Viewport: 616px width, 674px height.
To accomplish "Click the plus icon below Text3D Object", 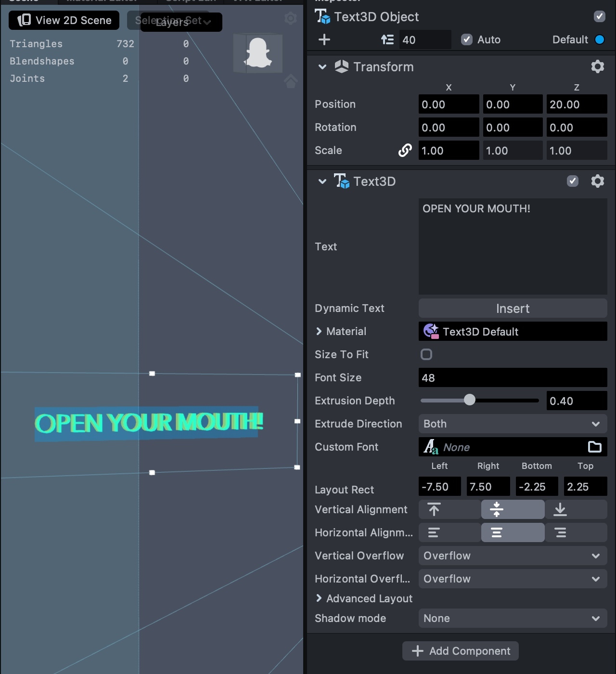I will (x=324, y=39).
